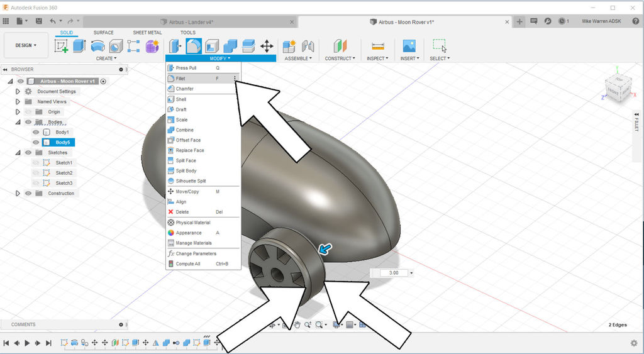Screen dimensions: 644x354
Task: Click the highlighted Fillet toolbar icon
Action: click(x=194, y=45)
